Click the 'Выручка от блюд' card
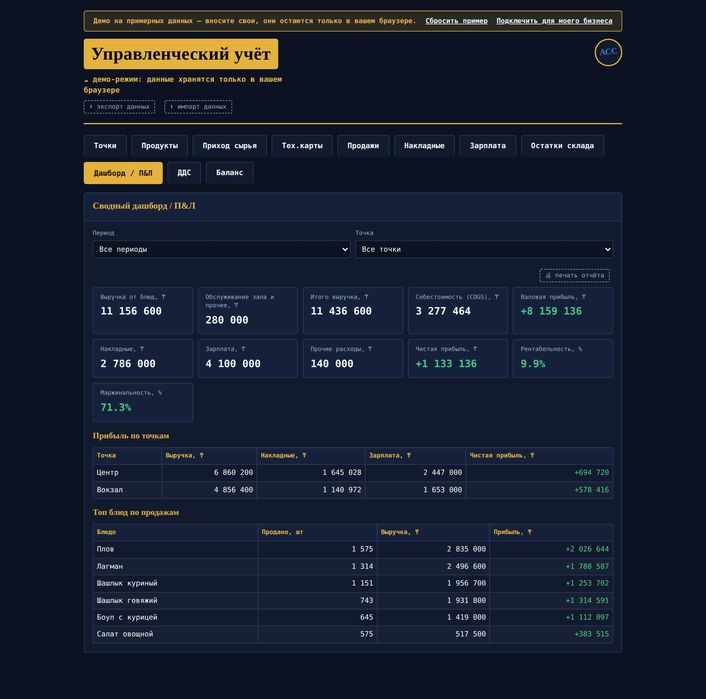Image resolution: width=706 pixels, height=699 pixels. point(143,310)
